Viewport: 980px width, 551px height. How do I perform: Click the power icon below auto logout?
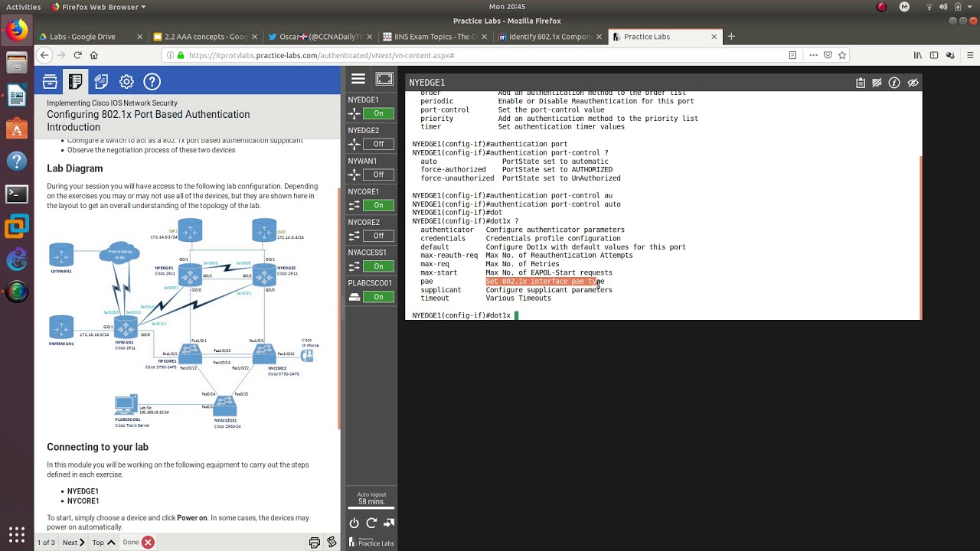tap(354, 523)
